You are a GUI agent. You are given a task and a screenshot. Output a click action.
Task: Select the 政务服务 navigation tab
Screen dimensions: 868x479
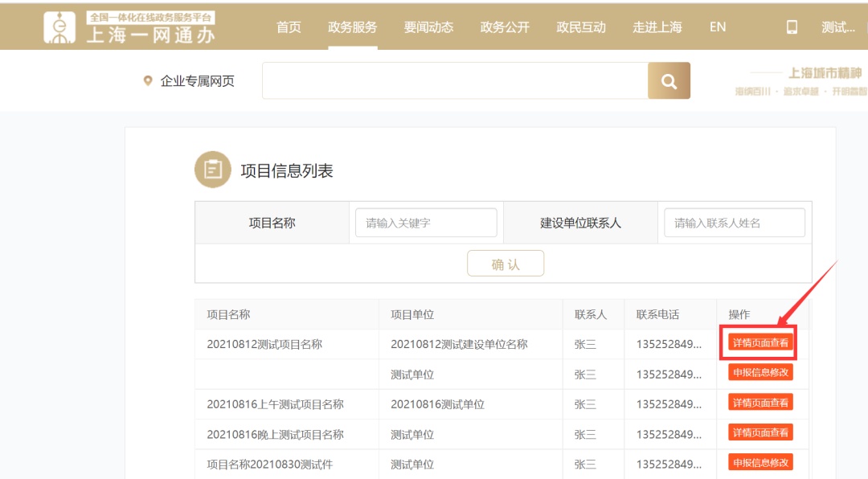(x=352, y=27)
